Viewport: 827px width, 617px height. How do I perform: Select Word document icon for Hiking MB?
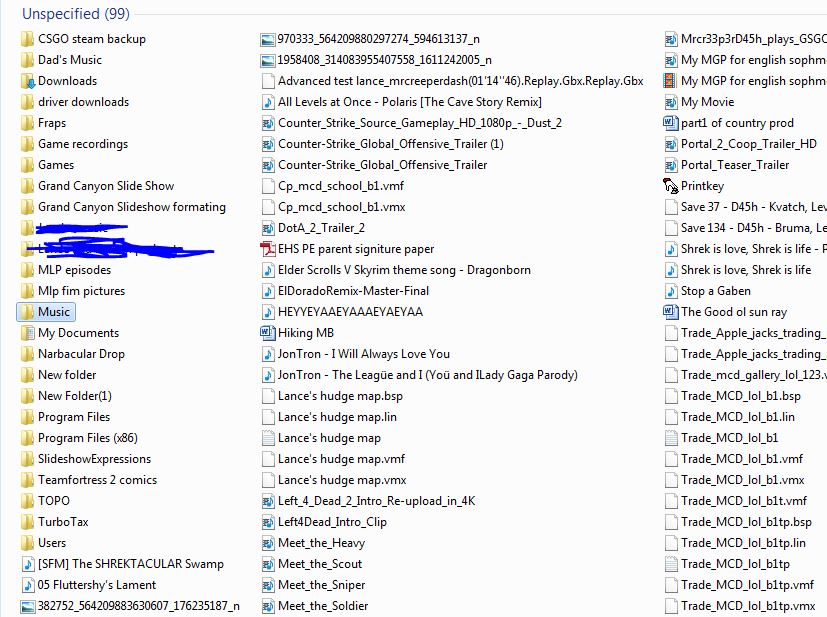pyautogui.click(x=267, y=333)
